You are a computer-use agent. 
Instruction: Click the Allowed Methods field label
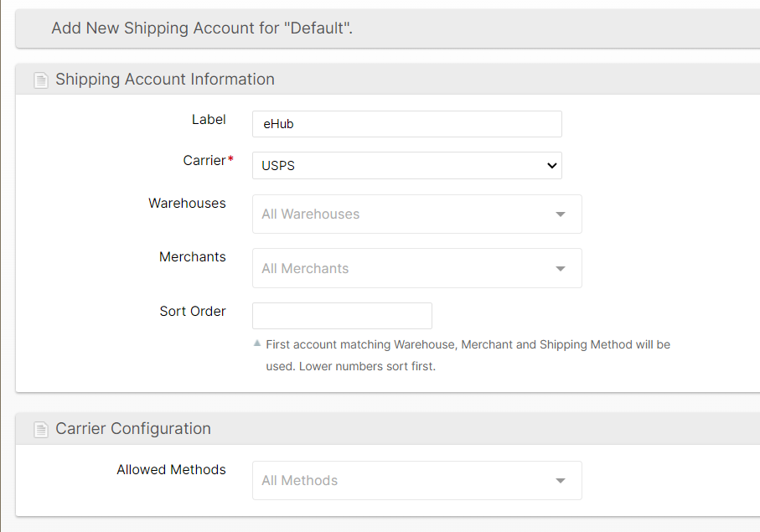[171, 469]
